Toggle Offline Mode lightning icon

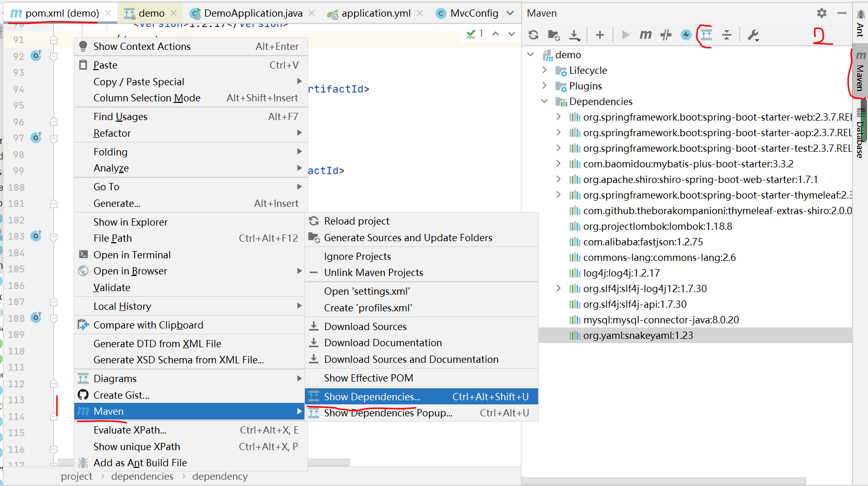coord(686,34)
